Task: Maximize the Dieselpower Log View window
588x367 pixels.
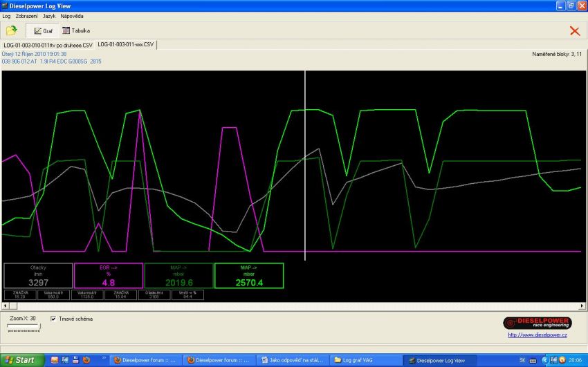Action: coord(571,6)
